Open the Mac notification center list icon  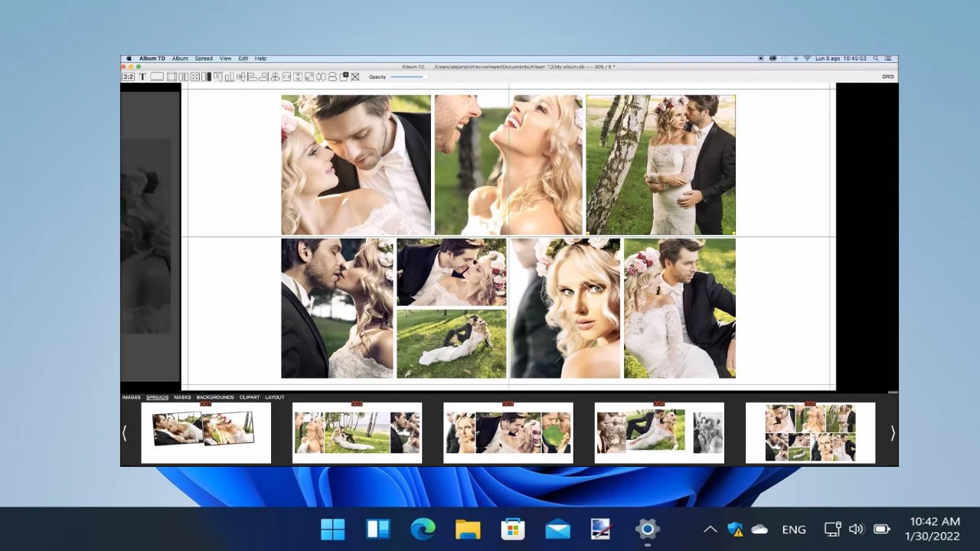tap(889, 58)
